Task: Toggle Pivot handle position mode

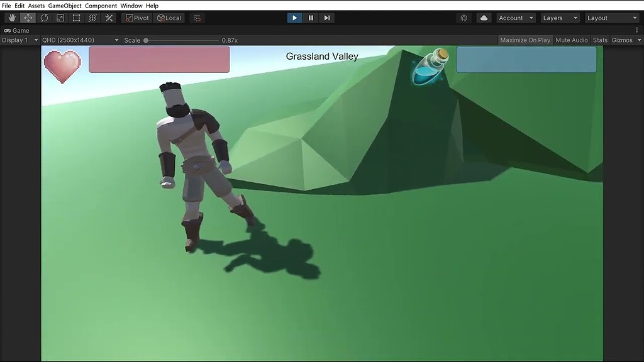Action: (x=136, y=18)
